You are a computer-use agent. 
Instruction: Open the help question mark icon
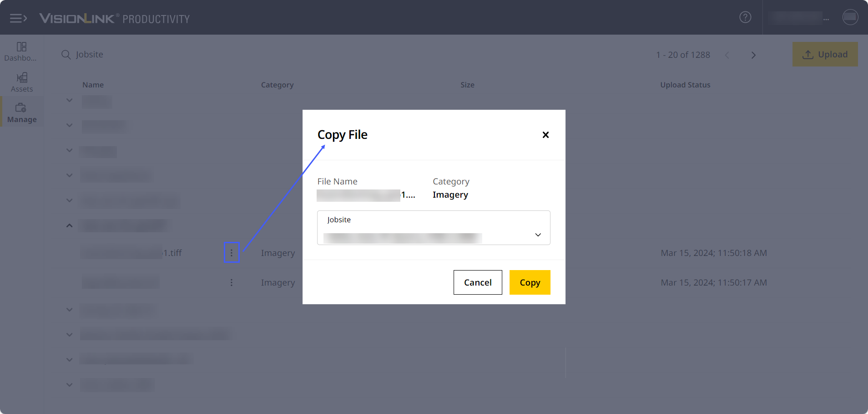point(745,17)
